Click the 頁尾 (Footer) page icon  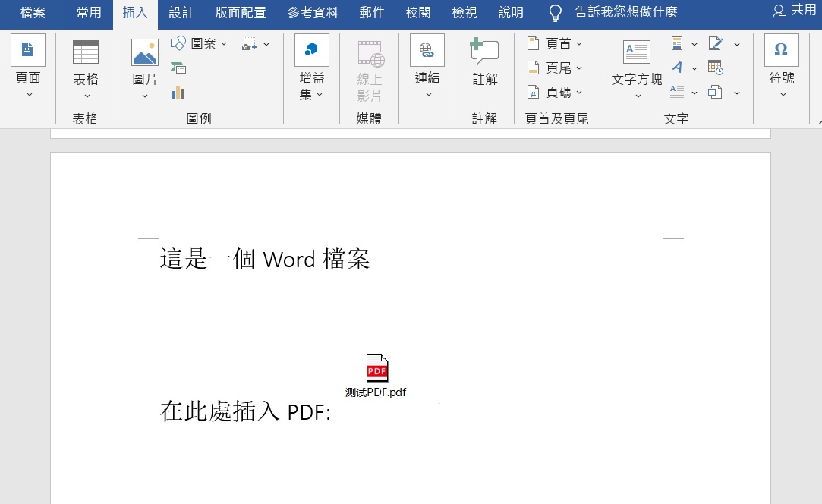[533, 68]
